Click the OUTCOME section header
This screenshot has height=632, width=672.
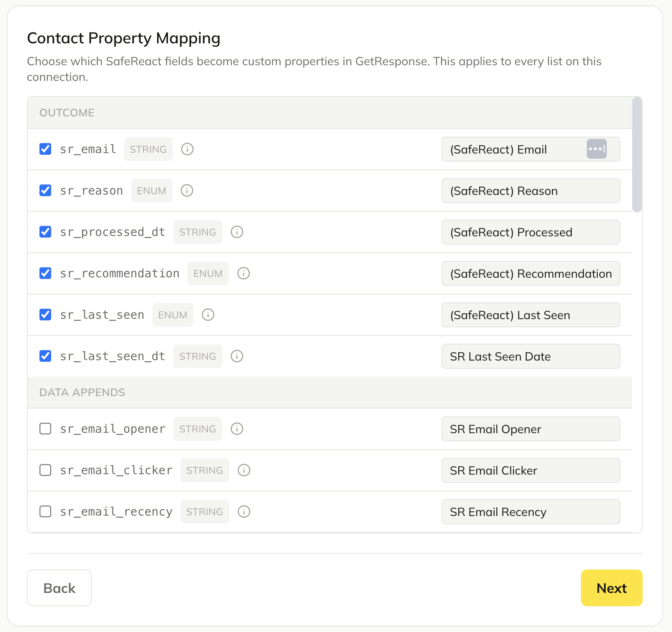point(329,113)
